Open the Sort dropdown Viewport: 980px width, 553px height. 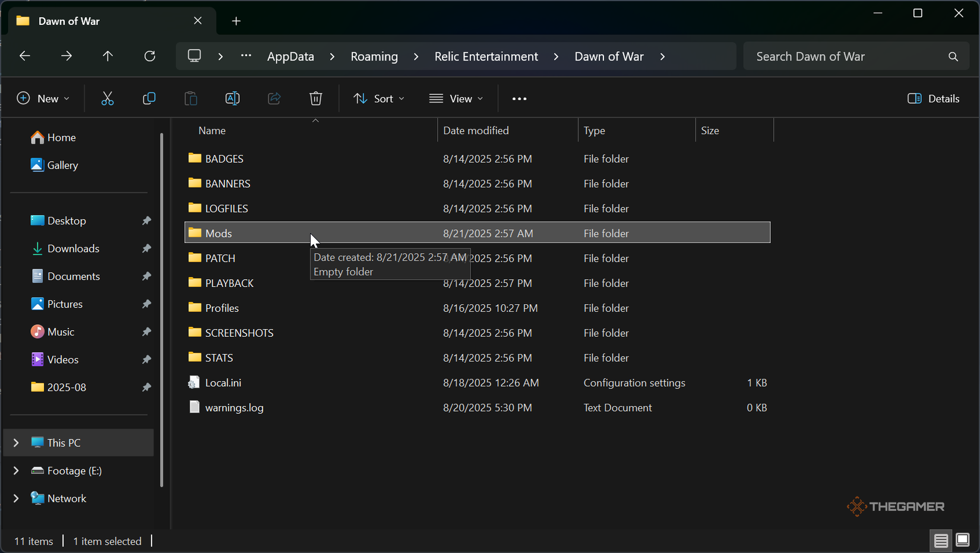coord(378,98)
